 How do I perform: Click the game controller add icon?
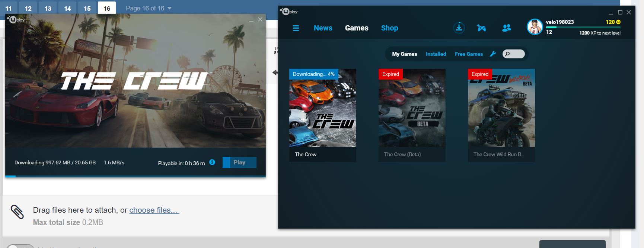coord(481,28)
